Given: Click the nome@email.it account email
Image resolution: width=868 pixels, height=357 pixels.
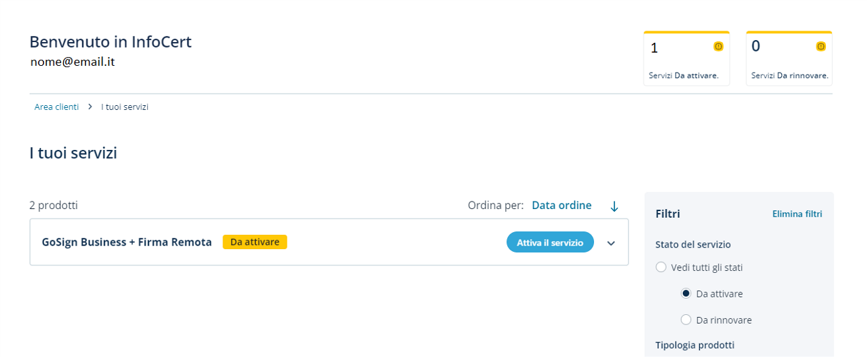Looking at the screenshot, I should 72,62.
